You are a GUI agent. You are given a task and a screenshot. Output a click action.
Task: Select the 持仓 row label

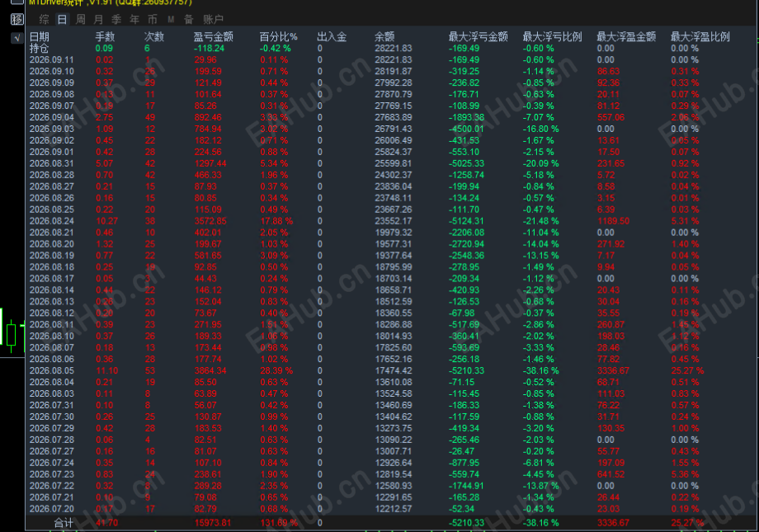pos(40,49)
